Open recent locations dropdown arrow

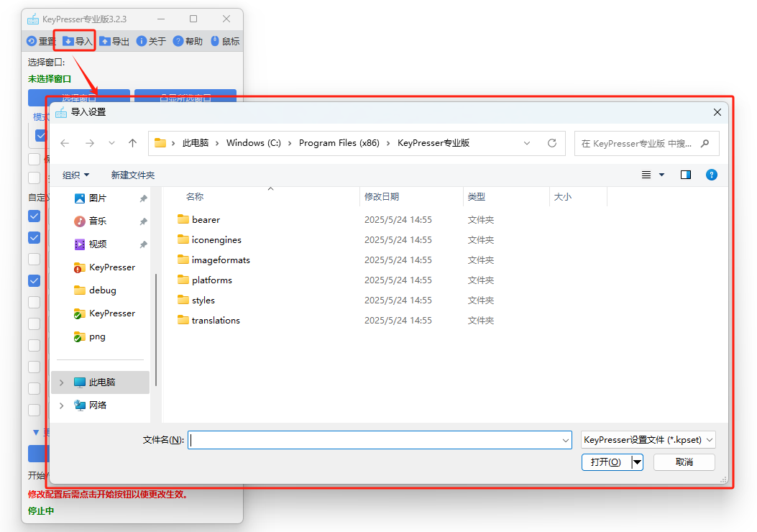tap(111, 143)
